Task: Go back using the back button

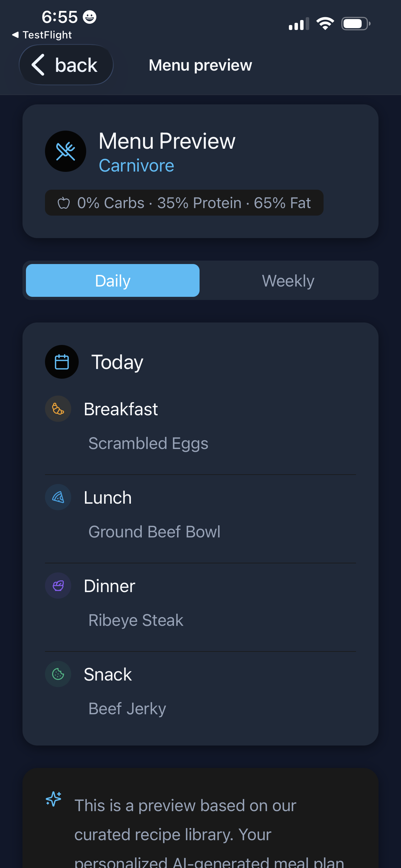Action: tap(66, 65)
